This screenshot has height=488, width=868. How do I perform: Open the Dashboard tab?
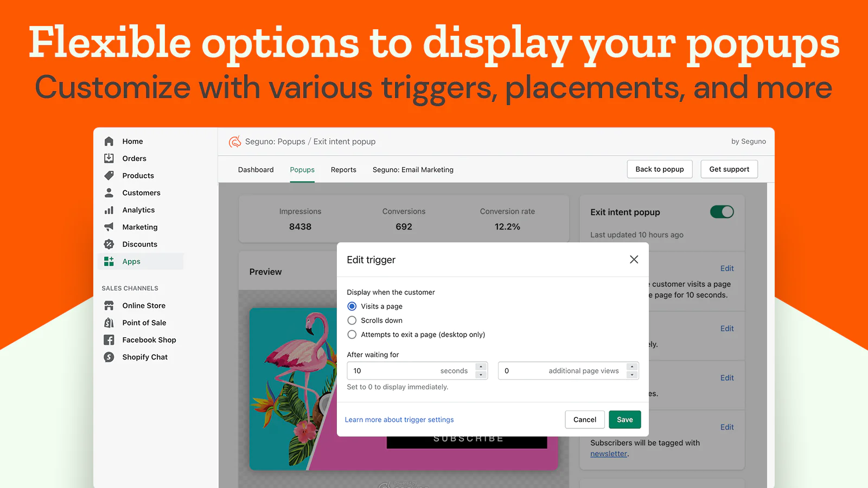[x=256, y=170]
